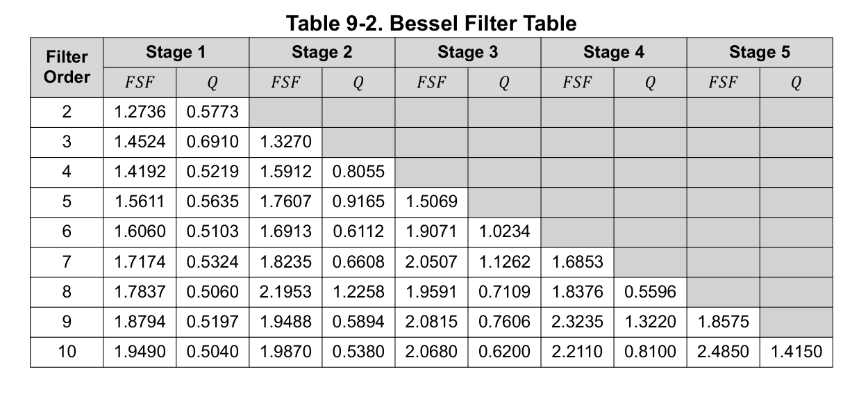Click the table title Bessel Filter Table
868x399 pixels.
coord(431,23)
